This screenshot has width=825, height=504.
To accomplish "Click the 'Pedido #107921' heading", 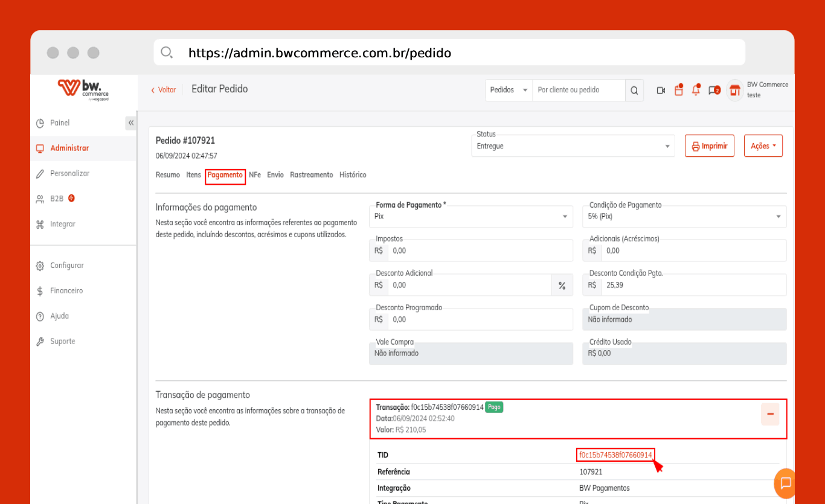I will click(185, 141).
